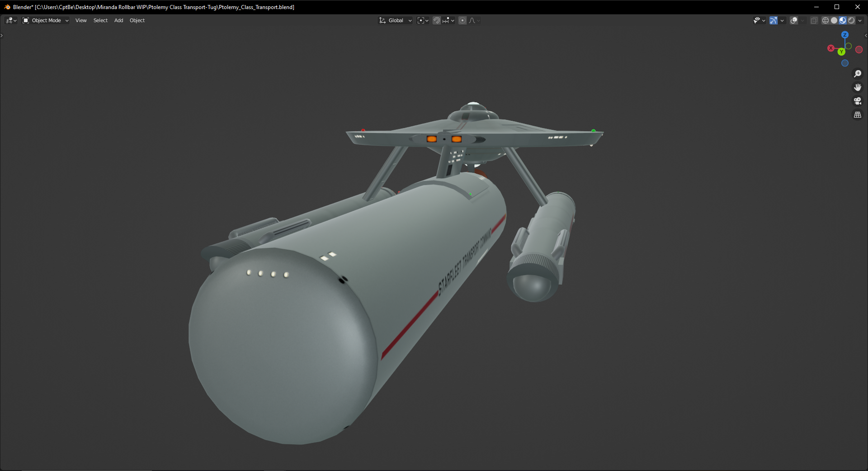
Task: Open the pivot point dropdown
Action: (x=423, y=20)
